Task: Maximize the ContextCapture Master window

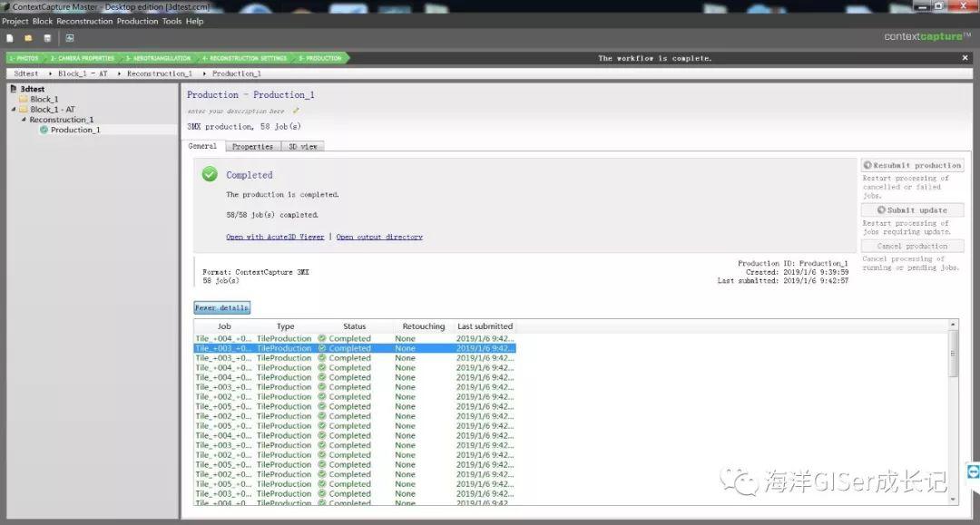Action: (x=939, y=6)
